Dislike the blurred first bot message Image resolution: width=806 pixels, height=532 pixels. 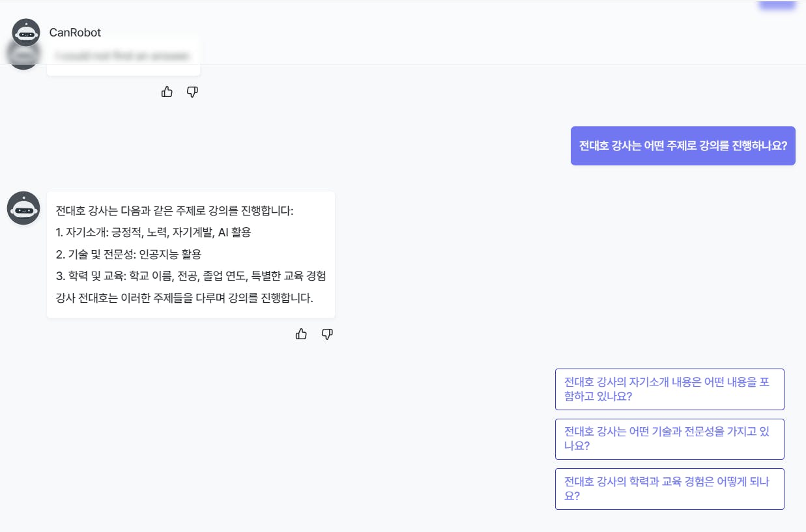pos(192,92)
